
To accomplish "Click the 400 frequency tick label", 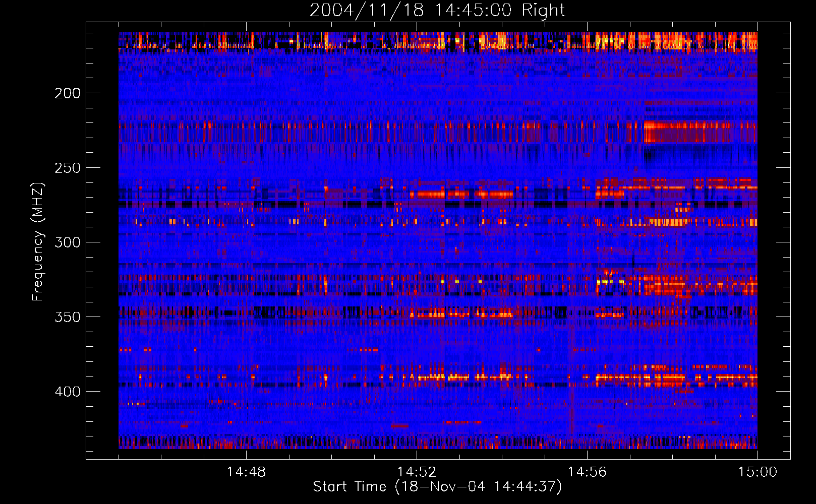I will (x=68, y=392).
